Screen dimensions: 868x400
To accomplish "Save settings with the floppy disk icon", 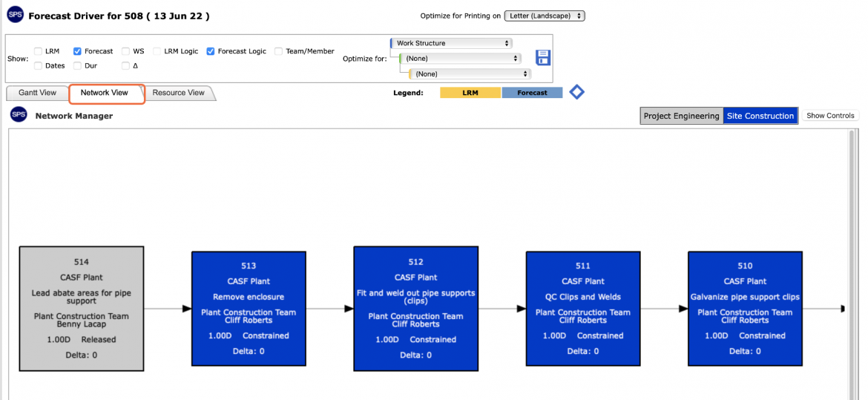I will tap(543, 58).
